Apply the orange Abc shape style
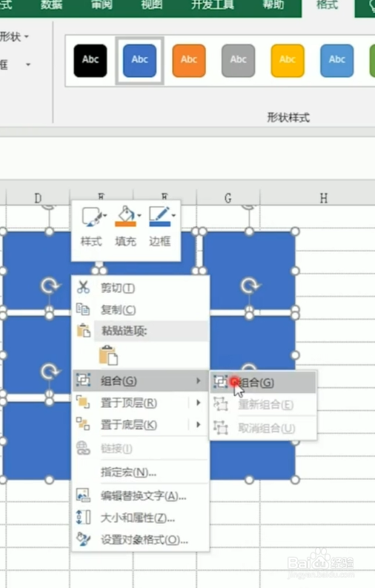 (189, 60)
